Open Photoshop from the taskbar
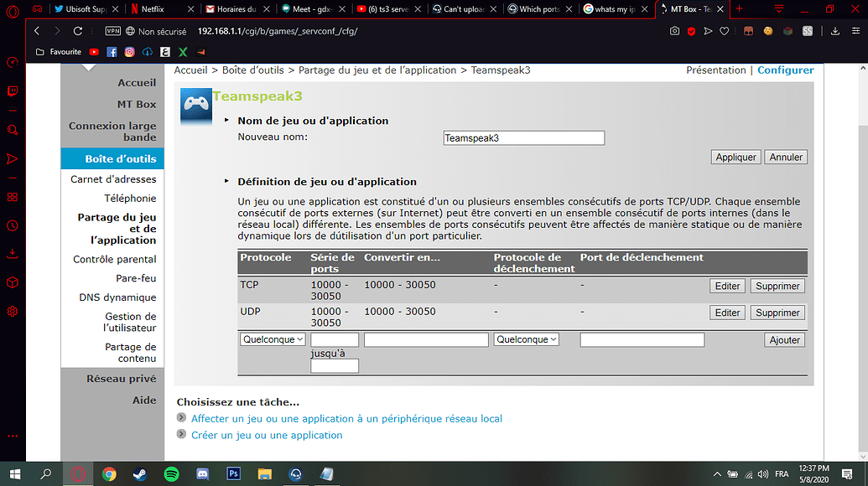The width and height of the screenshot is (868, 486). pos(234,473)
